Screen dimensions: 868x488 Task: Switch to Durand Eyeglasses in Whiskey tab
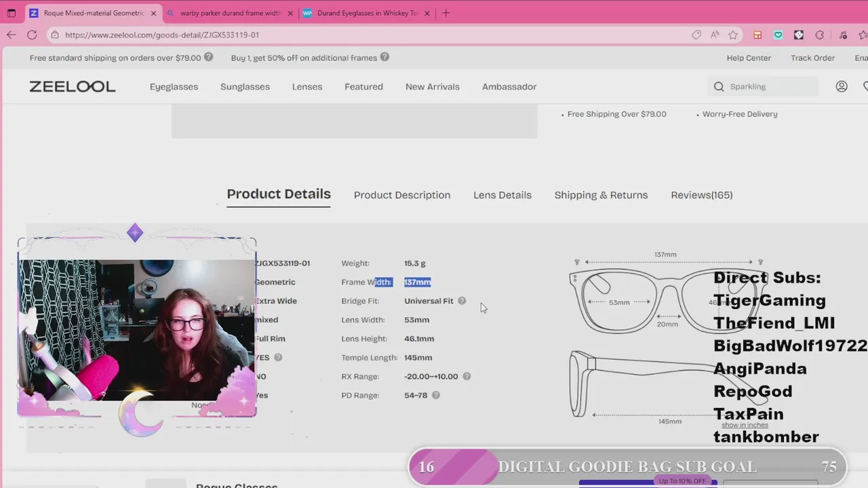[x=367, y=13]
